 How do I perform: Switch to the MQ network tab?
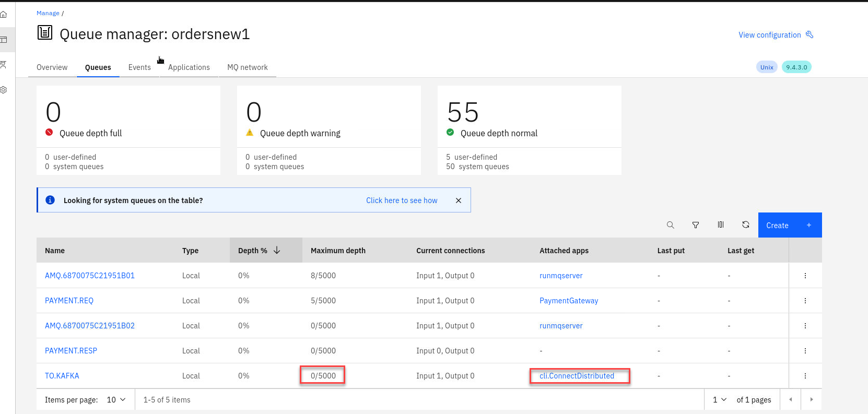click(247, 67)
